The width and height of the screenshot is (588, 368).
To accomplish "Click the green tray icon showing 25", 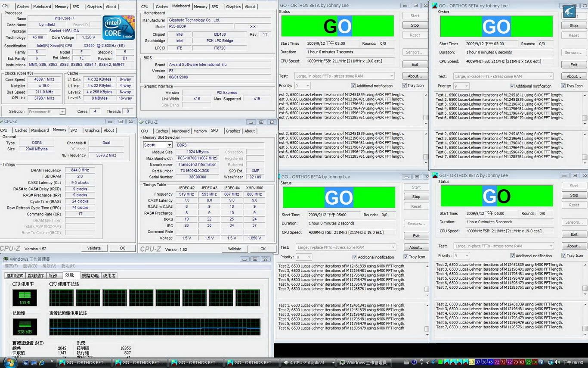I will (x=528, y=362).
